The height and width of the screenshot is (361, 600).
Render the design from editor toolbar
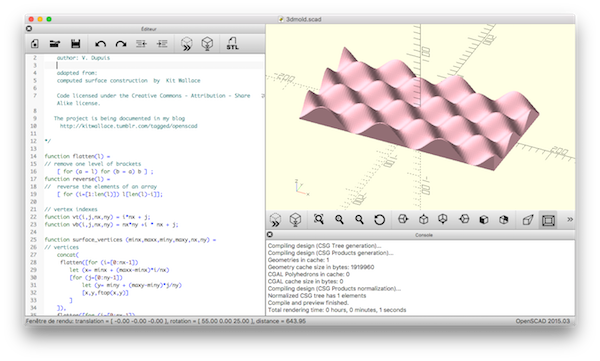(x=207, y=44)
